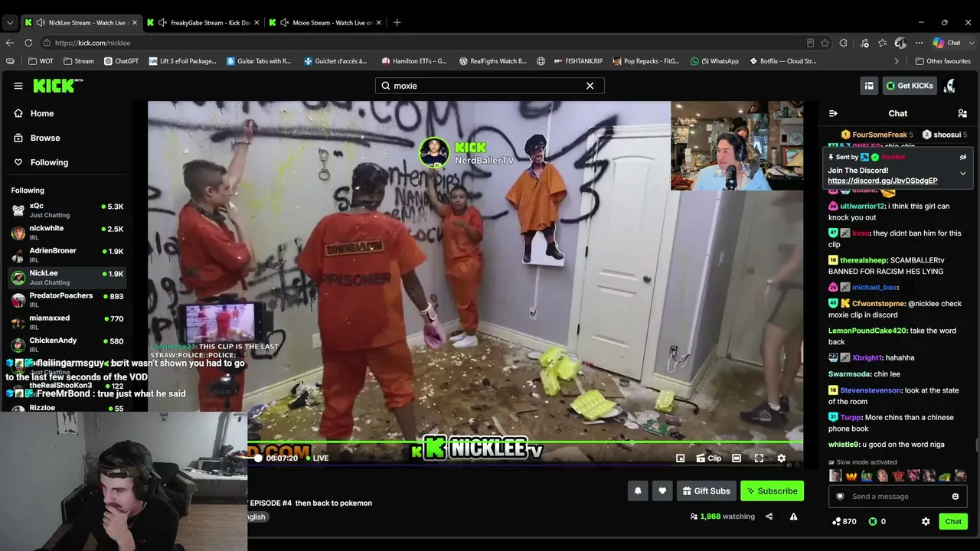The image size is (980, 551).
Task: Switch to the FreakyGabe Stream tab
Action: click(203, 23)
